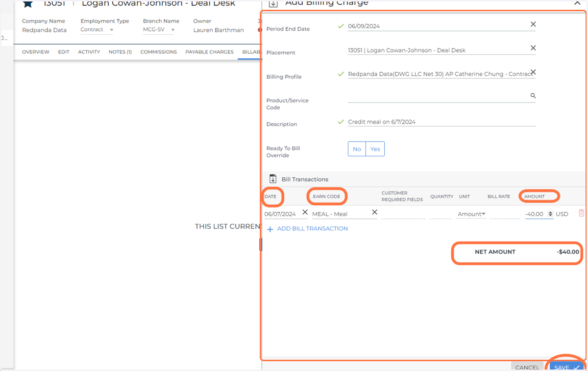Clear the Period End Date value
The width and height of the screenshot is (588, 371).
tap(533, 25)
